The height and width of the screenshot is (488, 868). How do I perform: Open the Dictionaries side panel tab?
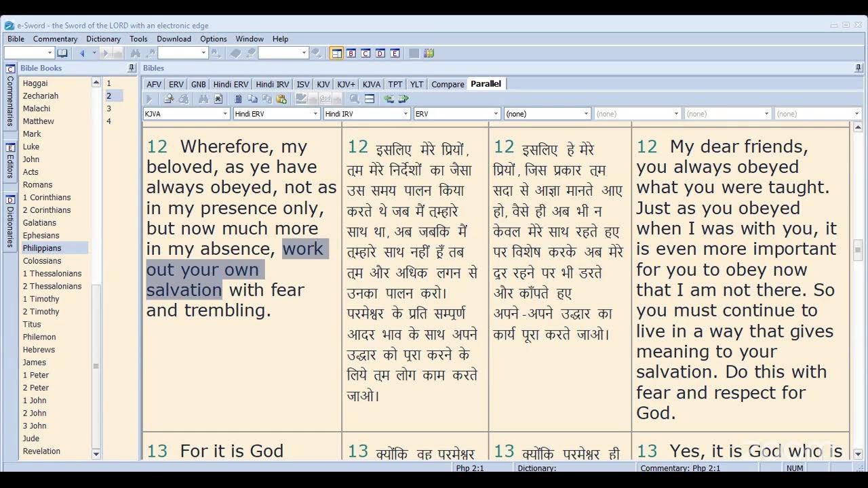[x=10, y=221]
